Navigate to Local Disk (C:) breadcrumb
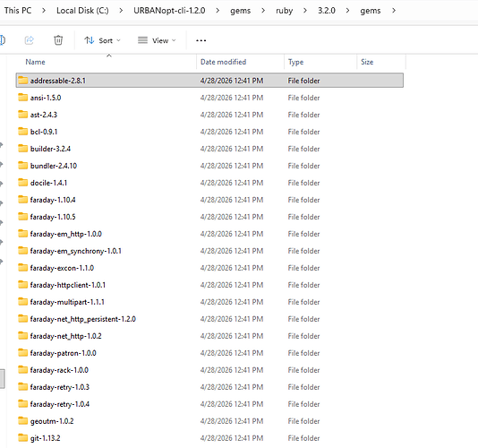 (x=82, y=11)
